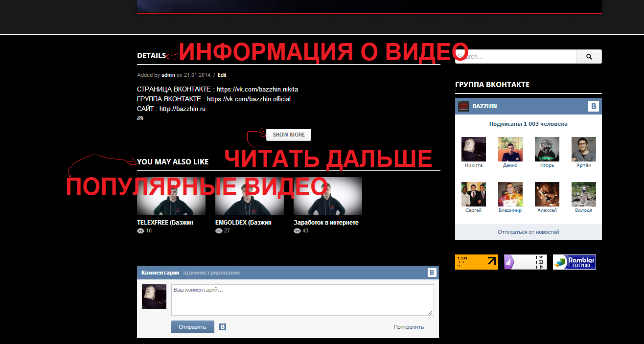644x344 pixels.
Task: Open EMGOLDEX video thumbnail
Action: point(250,196)
